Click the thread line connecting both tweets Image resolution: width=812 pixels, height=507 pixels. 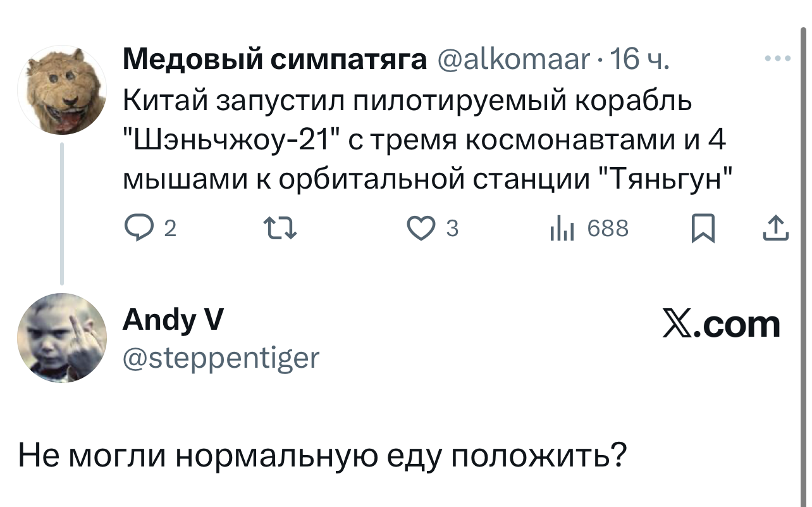62,213
